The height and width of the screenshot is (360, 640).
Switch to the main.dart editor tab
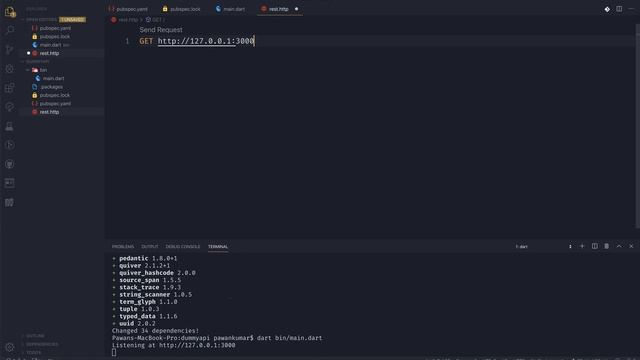(x=231, y=9)
